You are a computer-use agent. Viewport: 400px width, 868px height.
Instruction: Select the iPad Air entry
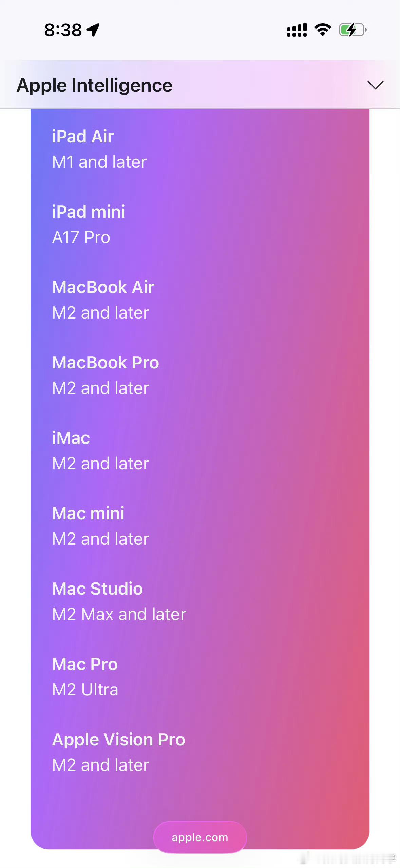tap(99, 149)
